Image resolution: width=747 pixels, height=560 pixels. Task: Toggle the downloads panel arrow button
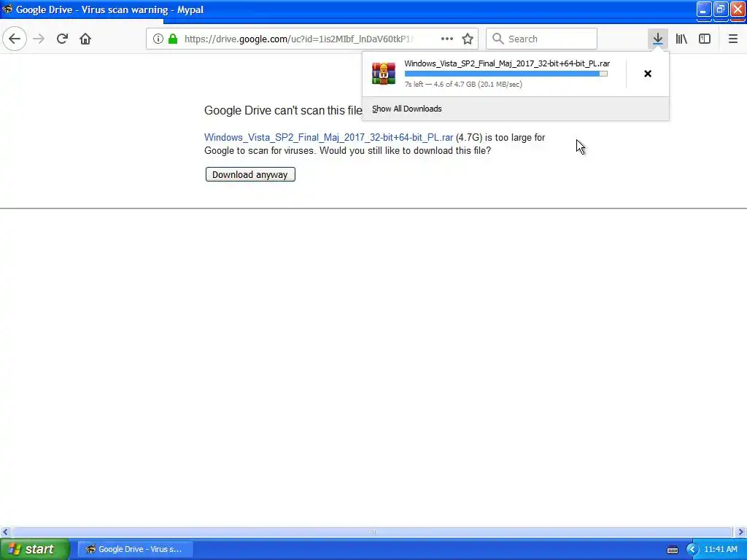(657, 39)
